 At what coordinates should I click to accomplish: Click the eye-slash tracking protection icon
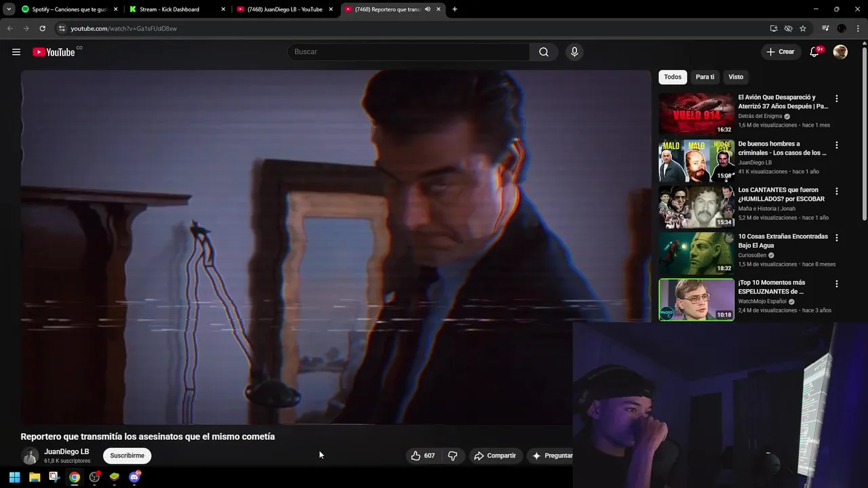coord(788,28)
